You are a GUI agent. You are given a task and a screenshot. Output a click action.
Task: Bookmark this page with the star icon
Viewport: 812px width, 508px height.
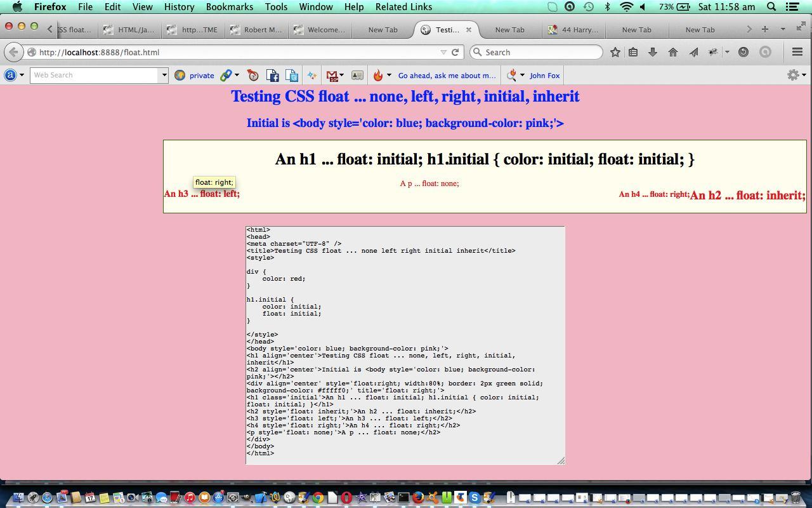pos(615,52)
